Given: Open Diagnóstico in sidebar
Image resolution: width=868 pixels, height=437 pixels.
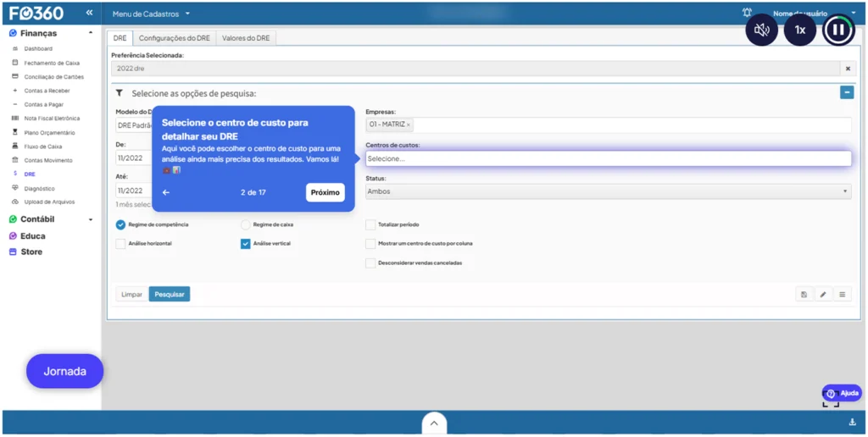Looking at the screenshot, I should click(x=39, y=189).
